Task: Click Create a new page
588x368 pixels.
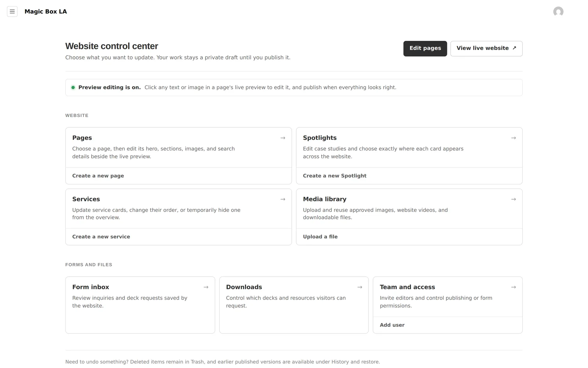Action: (x=98, y=176)
